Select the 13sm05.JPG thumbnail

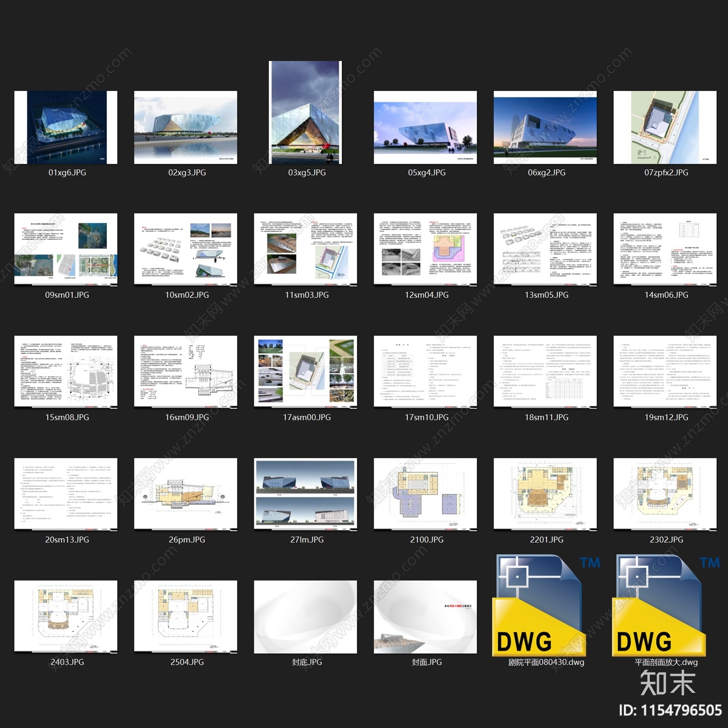click(x=545, y=250)
